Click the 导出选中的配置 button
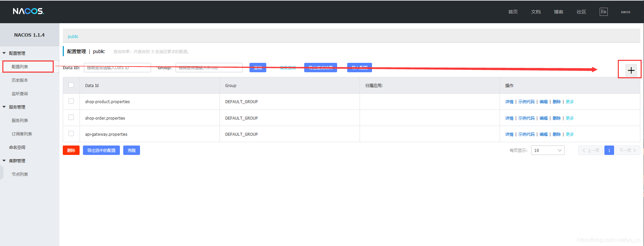The height and width of the screenshot is (246, 644). (x=101, y=150)
